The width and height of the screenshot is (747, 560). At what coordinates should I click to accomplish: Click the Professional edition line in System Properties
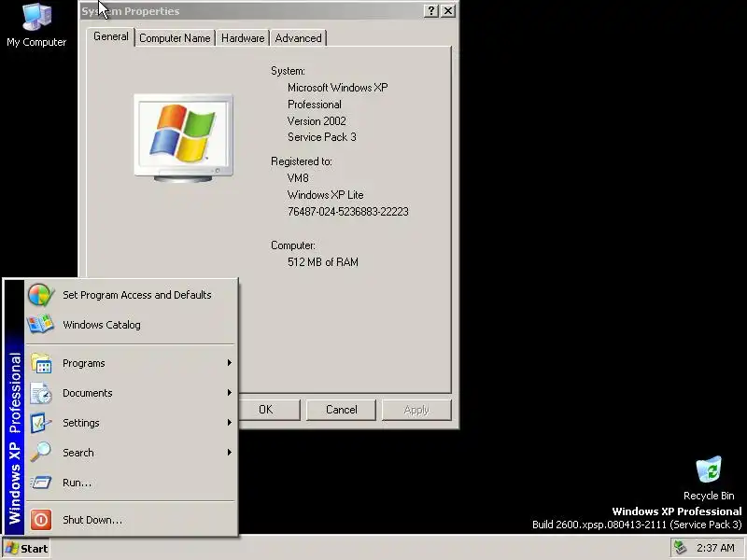(x=315, y=105)
